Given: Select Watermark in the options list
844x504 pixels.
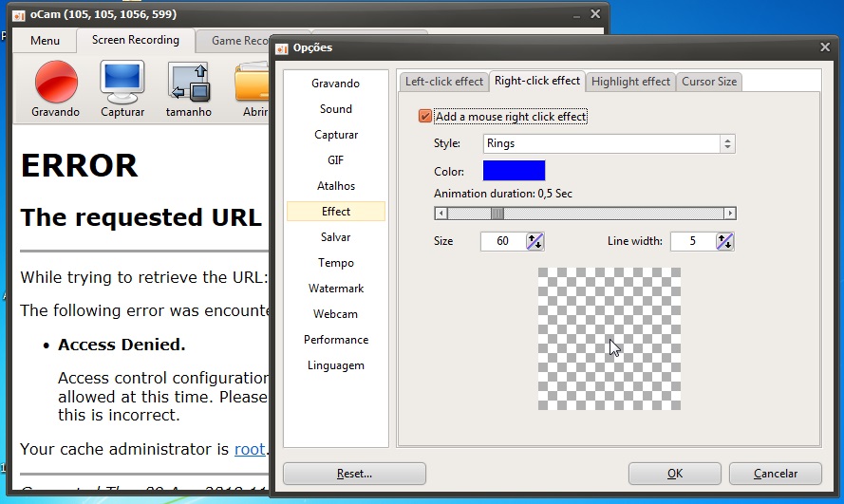Looking at the screenshot, I should click(x=336, y=289).
